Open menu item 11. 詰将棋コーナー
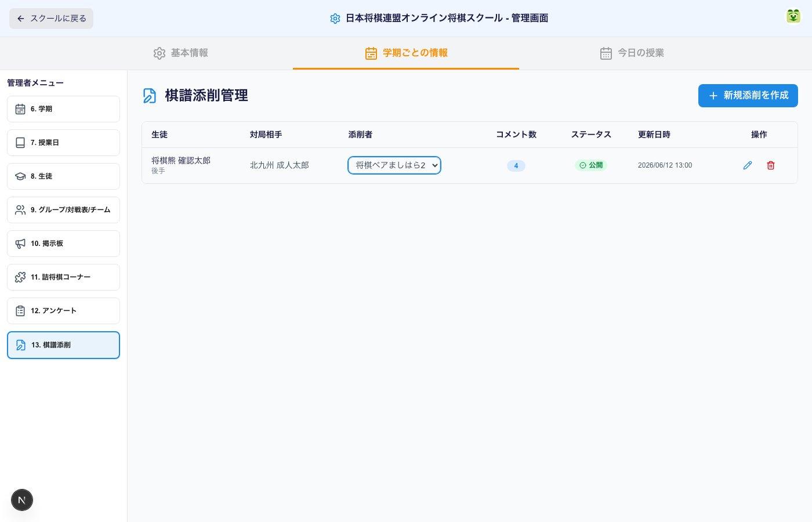This screenshot has width=812, height=522. (63, 277)
